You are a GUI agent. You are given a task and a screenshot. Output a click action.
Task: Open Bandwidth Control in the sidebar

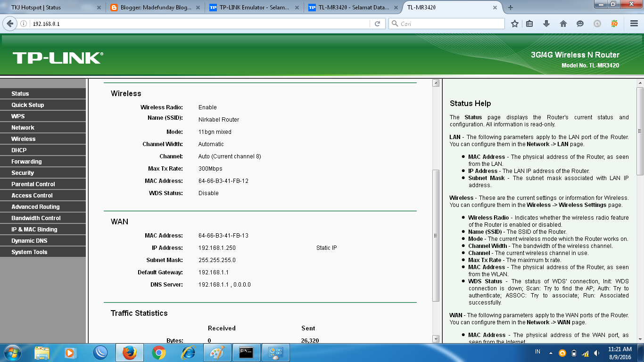[x=43, y=218]
